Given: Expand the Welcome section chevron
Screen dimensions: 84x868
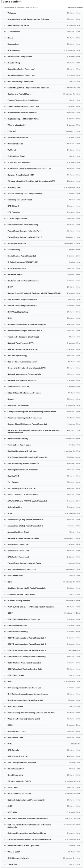Looking at the screenshot, I should pos(4,13).
